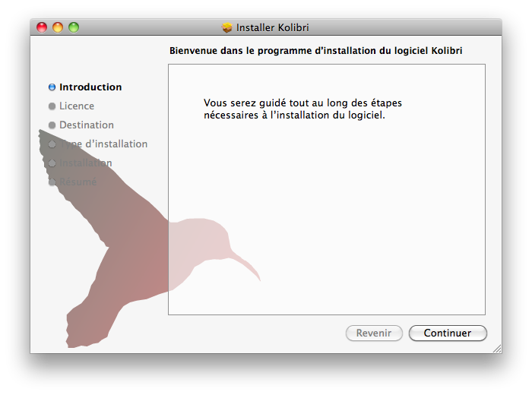This screenshot has width=532, height=395.
Task: Select the Introduction step bullet
Action: tap(52, 87)
